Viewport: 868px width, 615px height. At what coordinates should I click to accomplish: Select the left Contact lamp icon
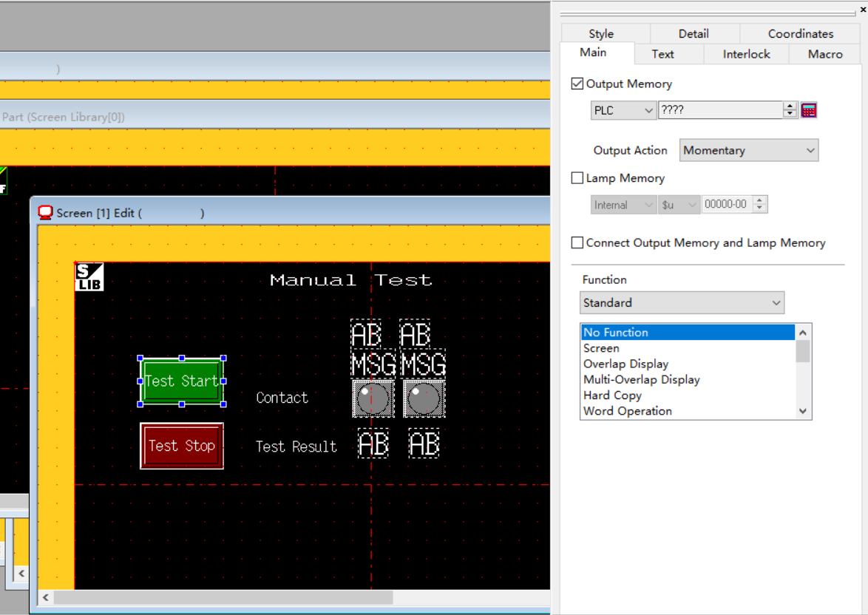click(x=373, y=399)
